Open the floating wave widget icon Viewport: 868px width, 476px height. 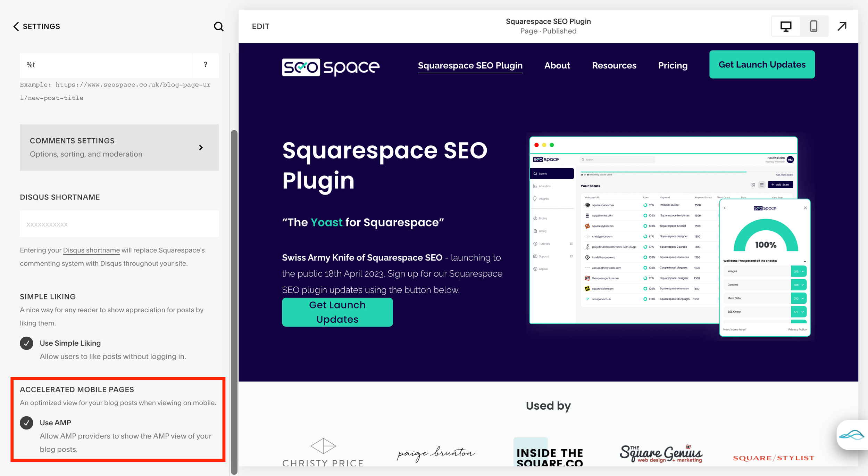tap(852, 435)
